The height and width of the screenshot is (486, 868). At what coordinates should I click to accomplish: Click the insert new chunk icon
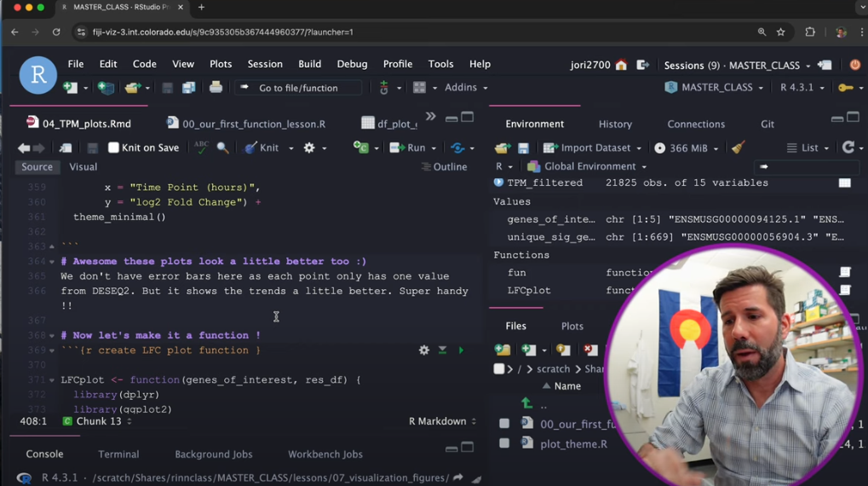tap(361, 148)
